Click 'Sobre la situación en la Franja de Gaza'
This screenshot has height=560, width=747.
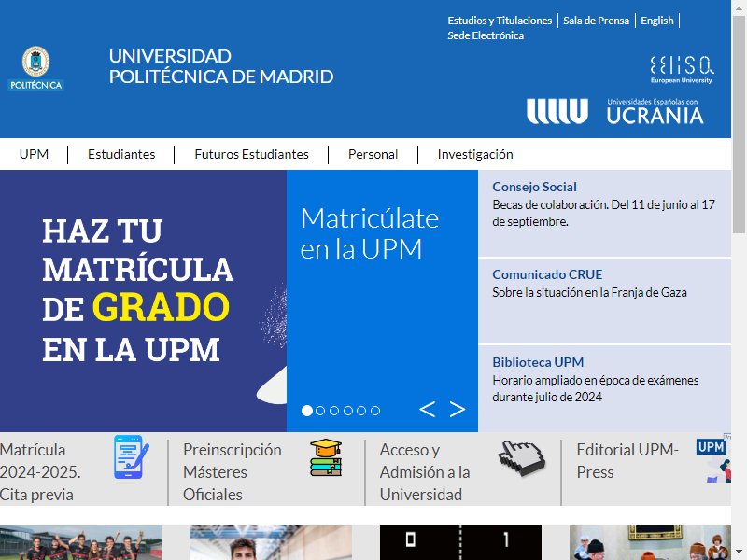coord(589,292)
